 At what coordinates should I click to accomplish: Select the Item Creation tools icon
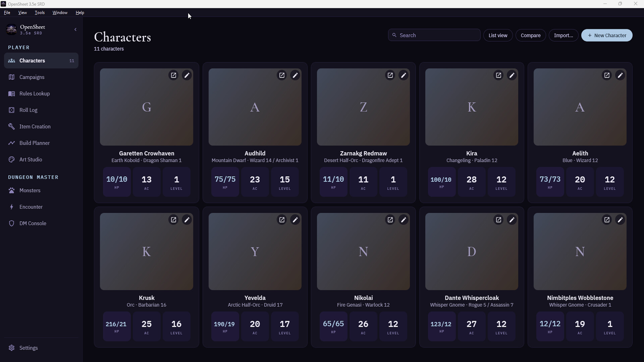pos(12,126)
